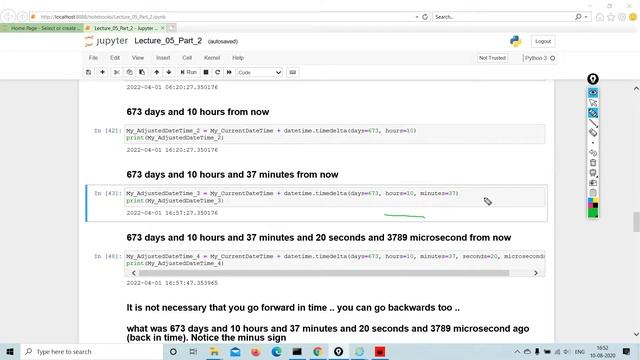Open the cell type dropdown showing Code

[259, 72]
